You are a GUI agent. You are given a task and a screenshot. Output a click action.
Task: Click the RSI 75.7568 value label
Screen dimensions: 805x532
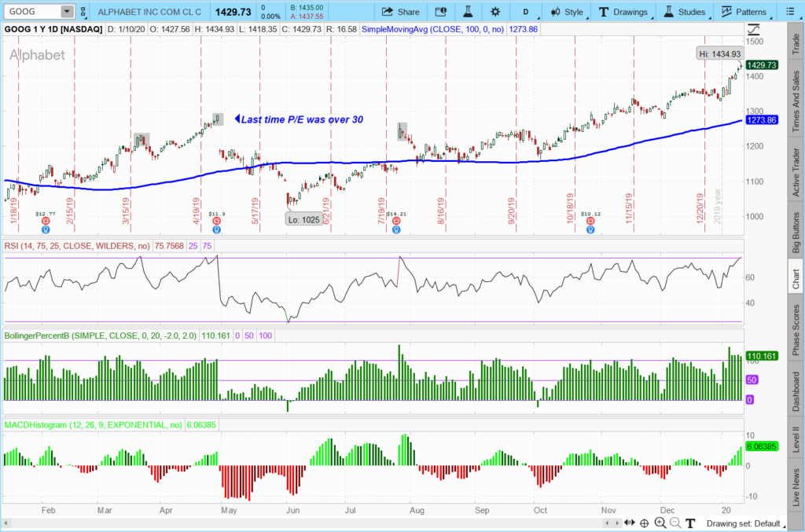[x=169, y=246]
